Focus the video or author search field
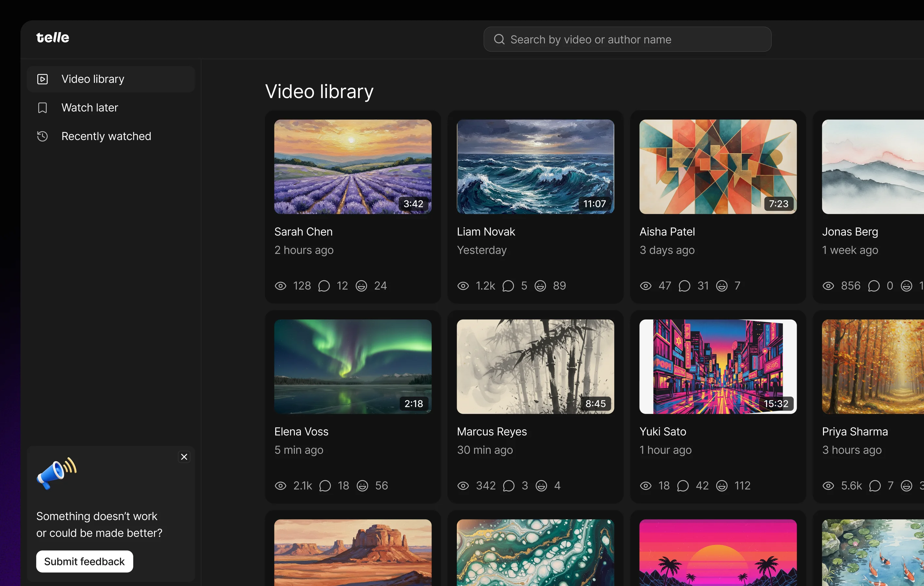This screenshot has width=924, height=586. click(627, 39)
